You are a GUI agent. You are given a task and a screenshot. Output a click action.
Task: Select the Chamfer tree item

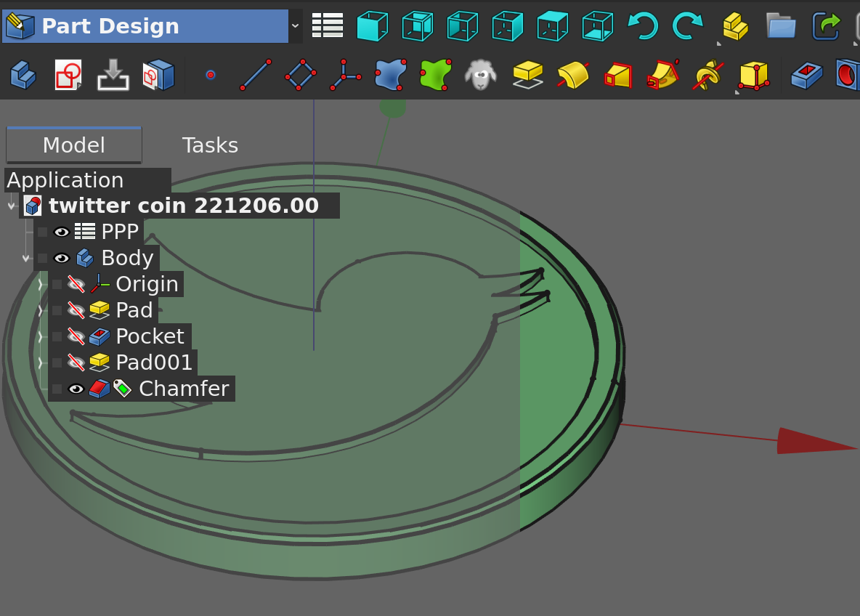pyautogui.click(x=184, y=389)
